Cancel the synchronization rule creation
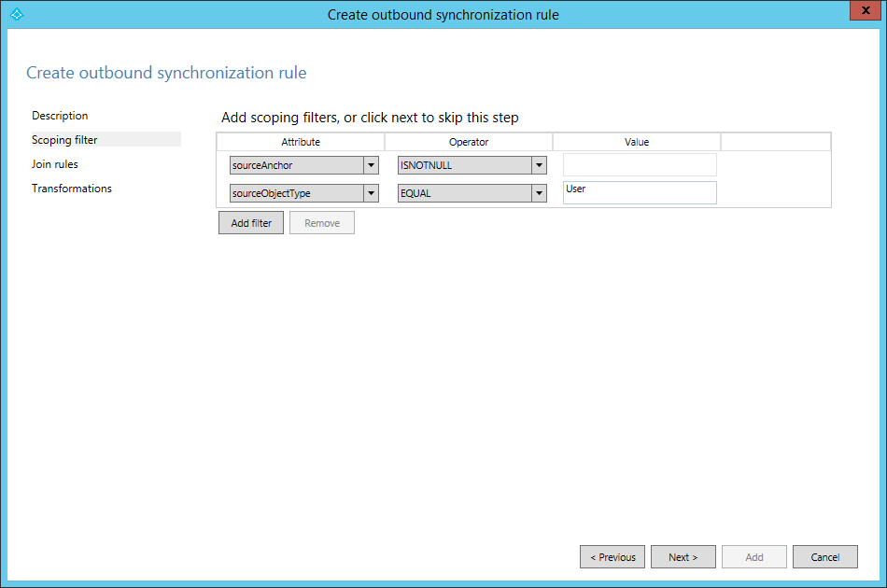Screen dimensions: 887x588 click(825, 557)
